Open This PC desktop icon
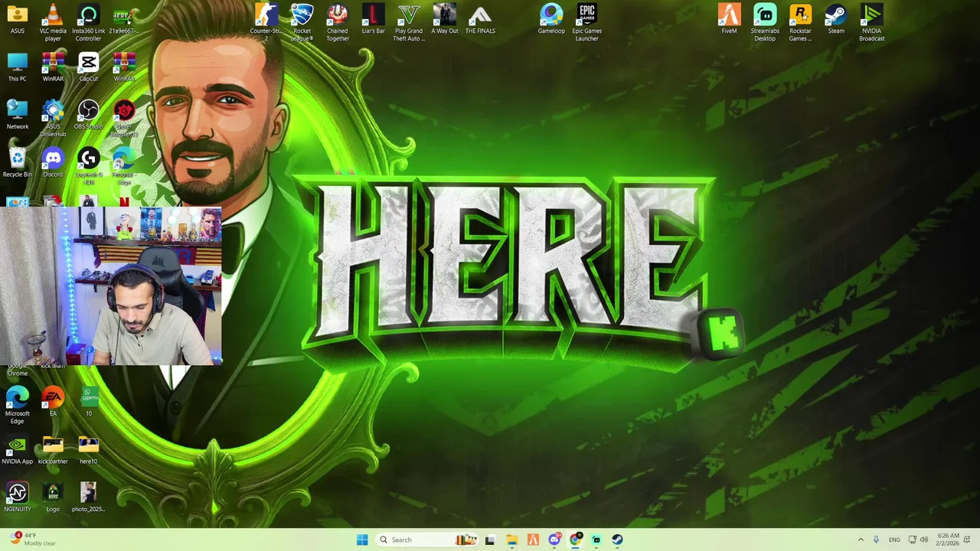The image size is (980, 551). 17,67
